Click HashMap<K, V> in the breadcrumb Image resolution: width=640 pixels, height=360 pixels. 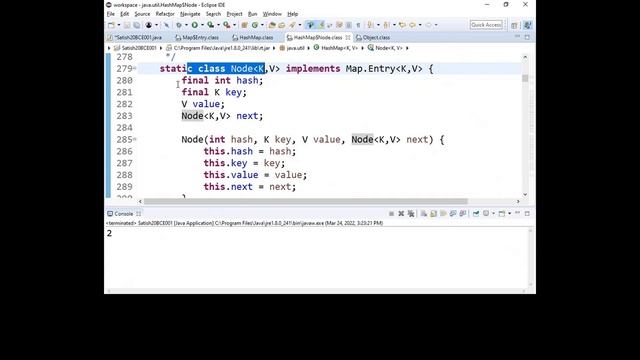(339, 48)
